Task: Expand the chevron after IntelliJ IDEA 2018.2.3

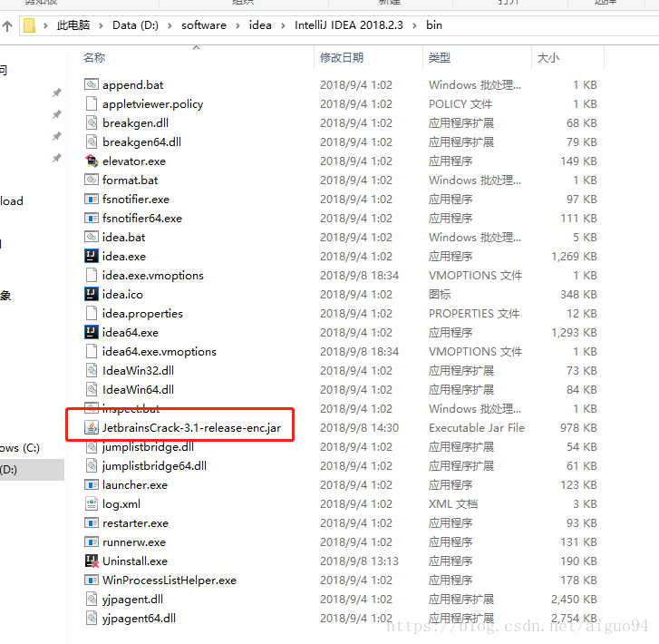Action: coord(414,25)
